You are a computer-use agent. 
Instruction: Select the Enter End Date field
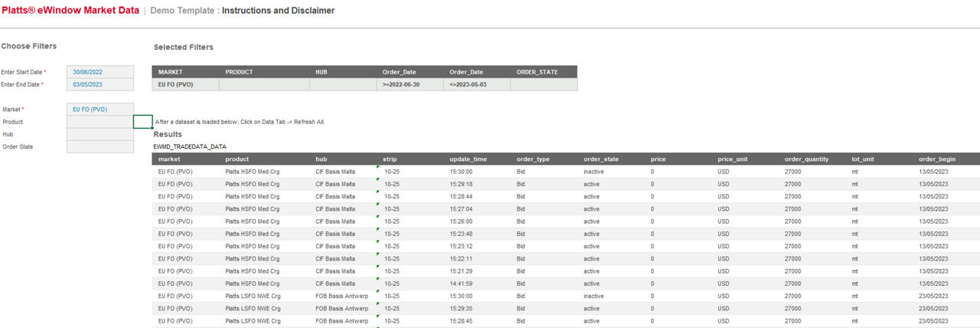click(100, 84)
